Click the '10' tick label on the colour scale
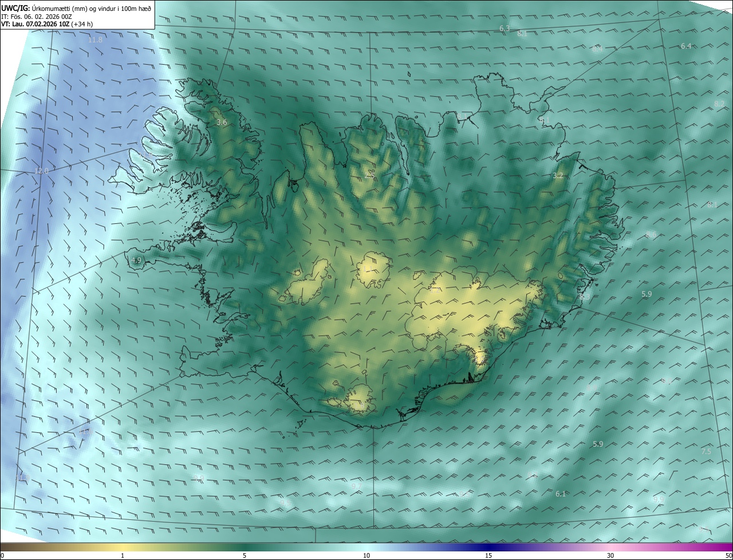 tap(366, 556)
